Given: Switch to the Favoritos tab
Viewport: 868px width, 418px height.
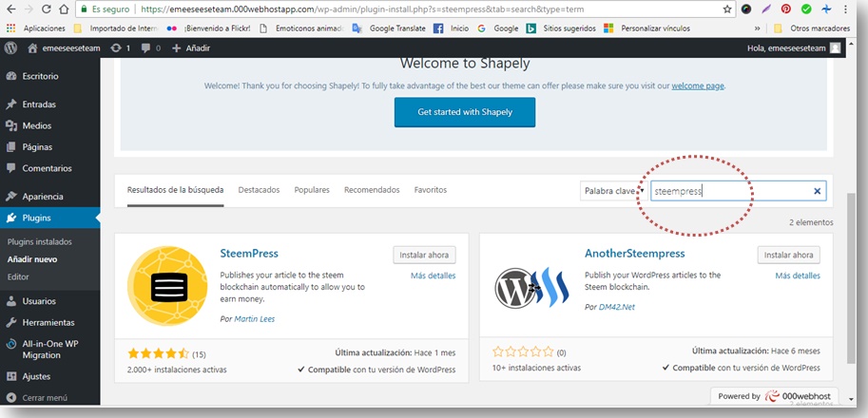Looking at the screenshot, I should pos(431,190).
